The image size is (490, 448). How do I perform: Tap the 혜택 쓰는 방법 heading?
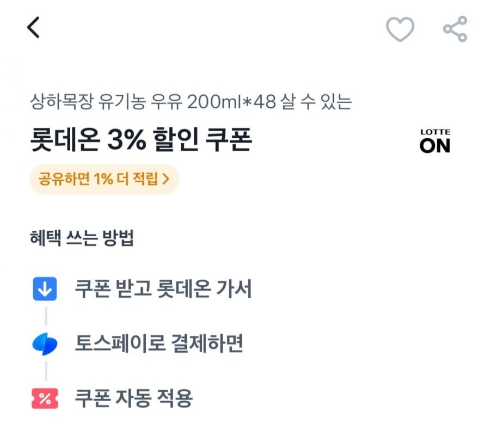coord(82,238)
